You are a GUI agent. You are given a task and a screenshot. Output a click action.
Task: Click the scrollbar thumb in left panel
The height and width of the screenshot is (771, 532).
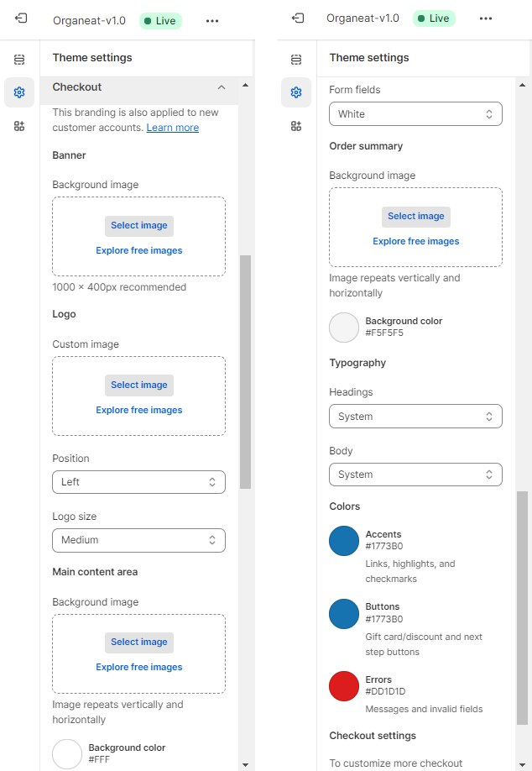245,372
